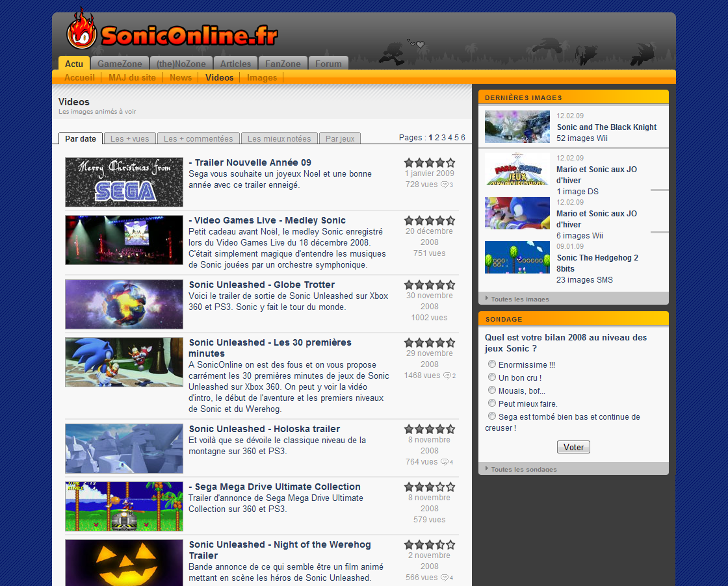Open News in the orange submenu
Viewport: 728px width, 586px height.
coord(181,77)
